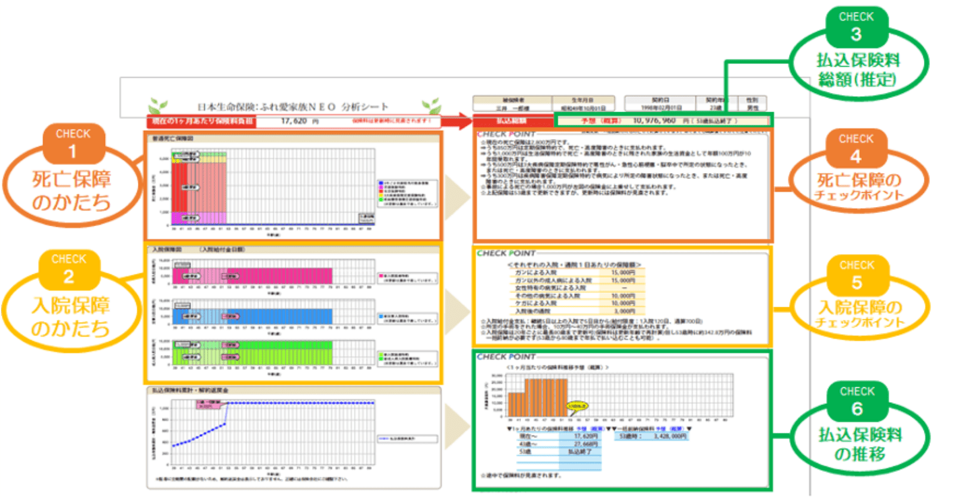Click the "3,000円" amount for 入院後の通院
Image resolution: width=980 pixels, height=500 pixels.
624,311
